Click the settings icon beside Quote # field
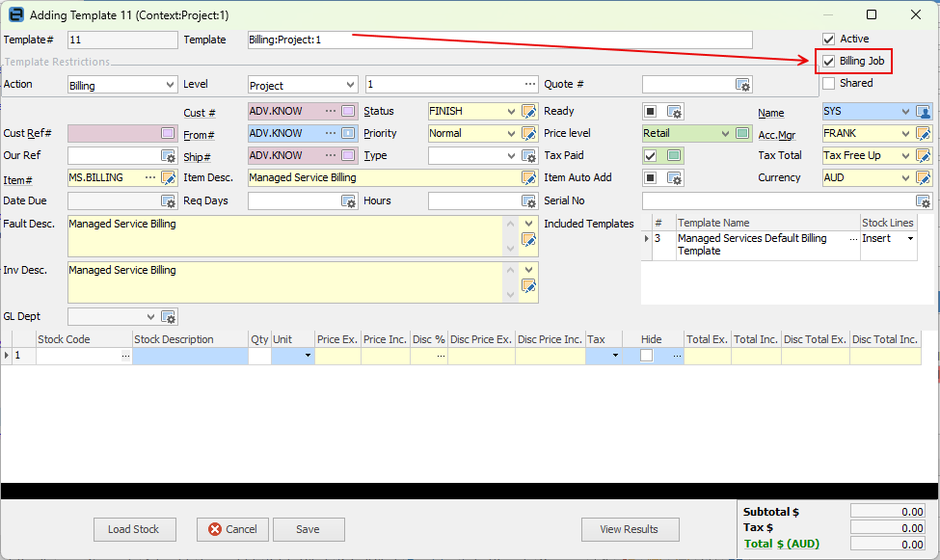This screenshot has height=560, width=940. 742,85
